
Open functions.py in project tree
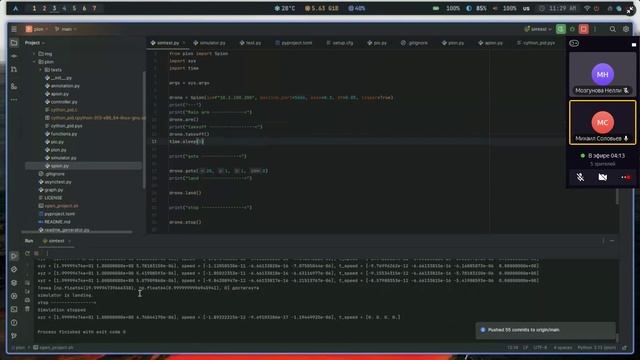click(64, 134)
